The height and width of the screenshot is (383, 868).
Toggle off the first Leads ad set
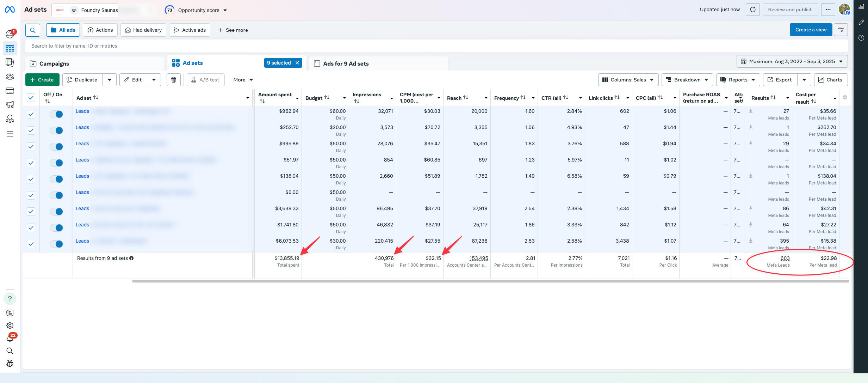coord(56,114)
